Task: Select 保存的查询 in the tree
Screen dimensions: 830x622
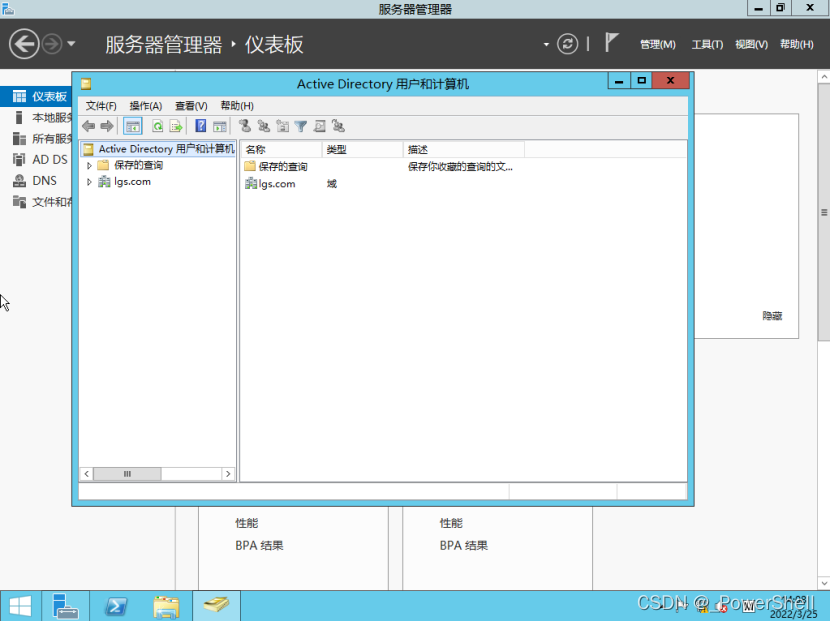Action: pos(138,166)
